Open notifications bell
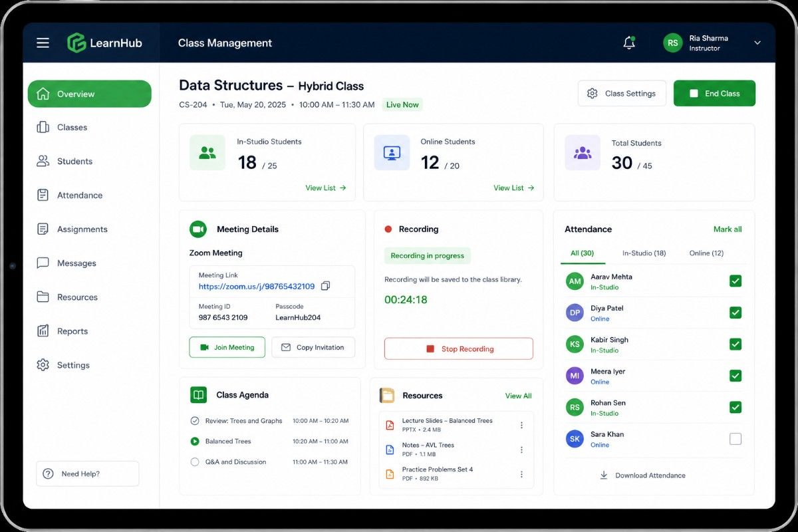 628,43
